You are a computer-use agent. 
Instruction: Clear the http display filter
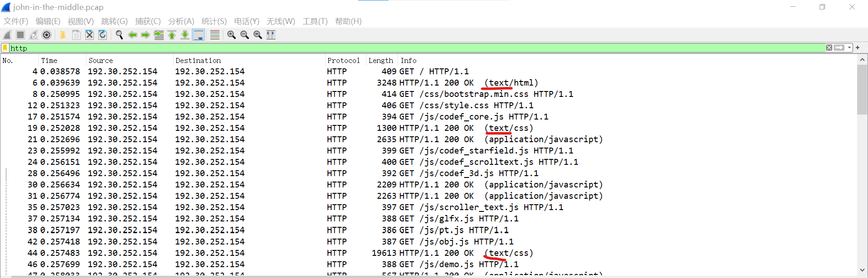pos(829,48)
